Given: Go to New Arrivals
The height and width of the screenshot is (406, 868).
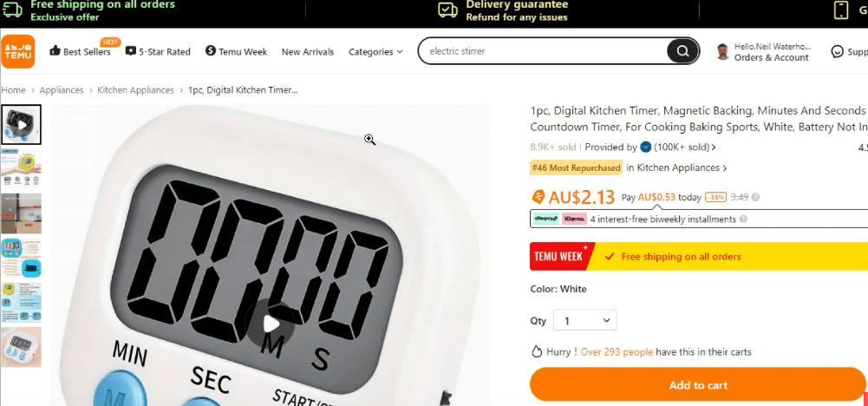Looking at the screenshot, I should [x=308, y=51].
